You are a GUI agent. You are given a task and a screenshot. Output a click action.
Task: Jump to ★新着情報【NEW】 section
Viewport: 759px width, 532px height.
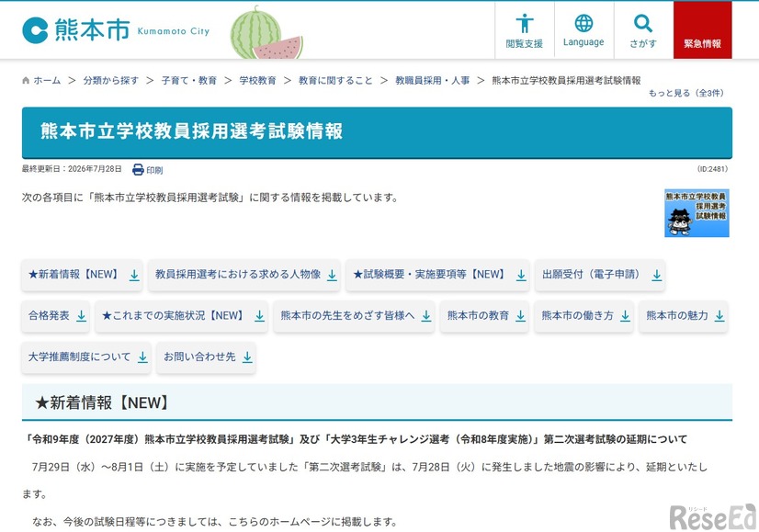[x=82, y=275]
